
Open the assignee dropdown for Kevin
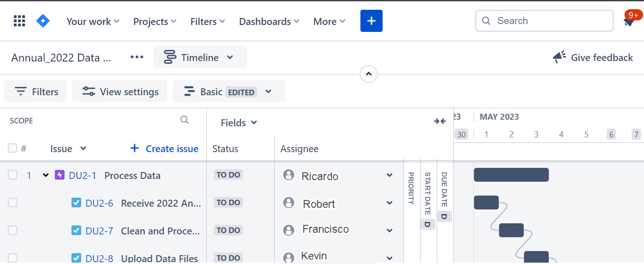[x=390, y=258]
